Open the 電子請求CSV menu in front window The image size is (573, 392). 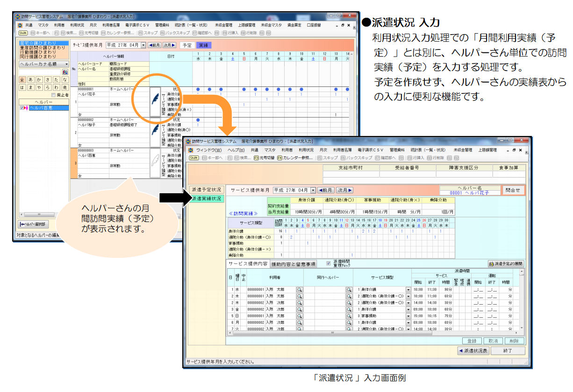coord(371,150)
